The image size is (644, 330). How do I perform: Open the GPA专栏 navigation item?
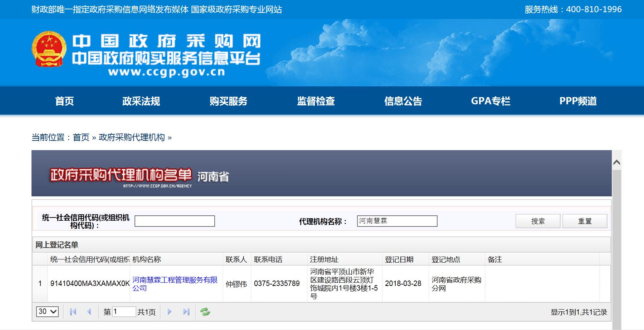tap(491, 101)
